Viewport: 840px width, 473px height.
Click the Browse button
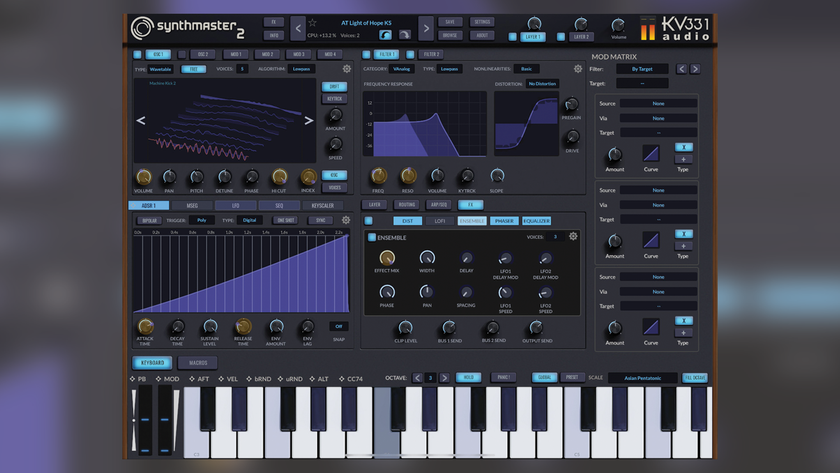click(x=450, y=35)
